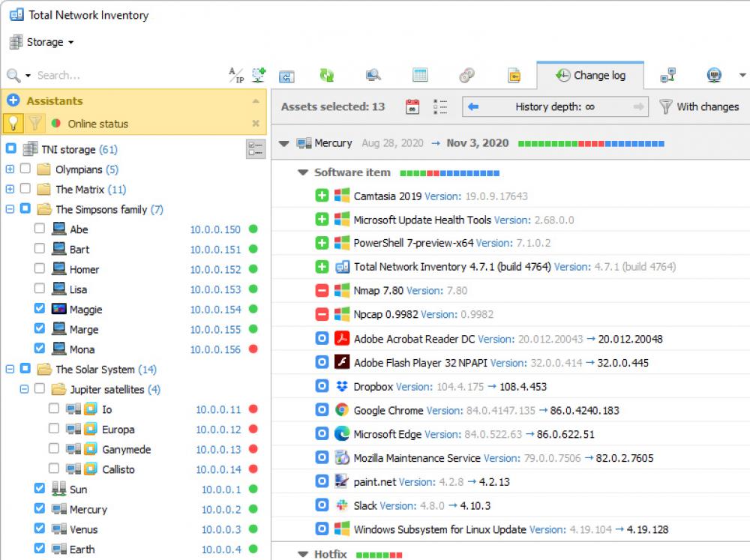Open the reports toolbar icon
Viewport: 750px width, 560px height.
tap(513, 75)
